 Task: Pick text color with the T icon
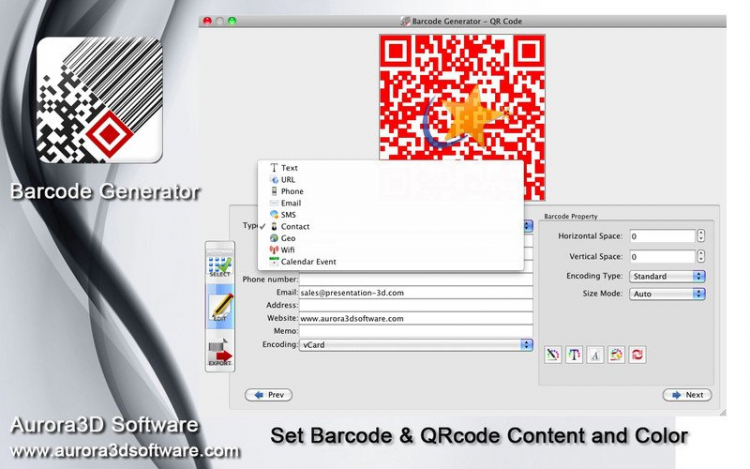(x=574, y=355)
